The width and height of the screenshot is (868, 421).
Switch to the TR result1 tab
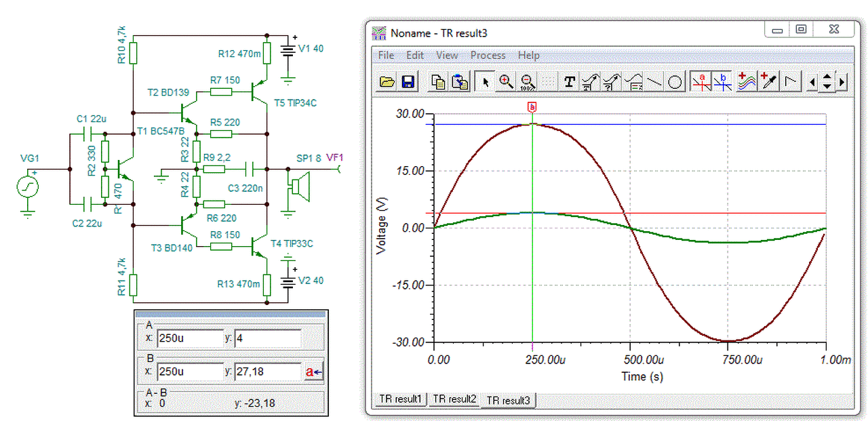click(401, 399)
